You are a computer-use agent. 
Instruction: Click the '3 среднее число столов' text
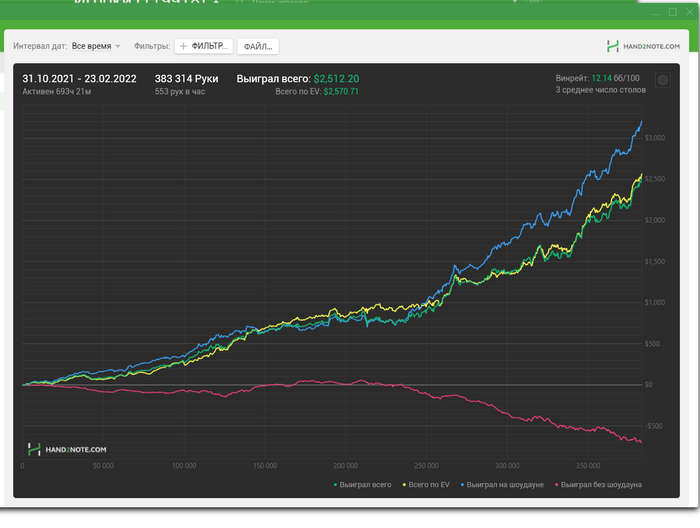(600, 90)
